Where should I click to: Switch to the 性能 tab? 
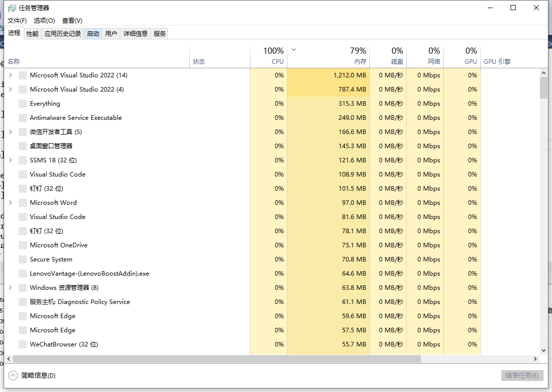point(32,33)
